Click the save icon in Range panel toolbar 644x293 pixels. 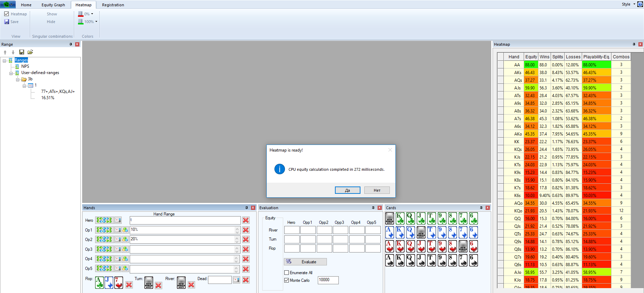(22, 52)
